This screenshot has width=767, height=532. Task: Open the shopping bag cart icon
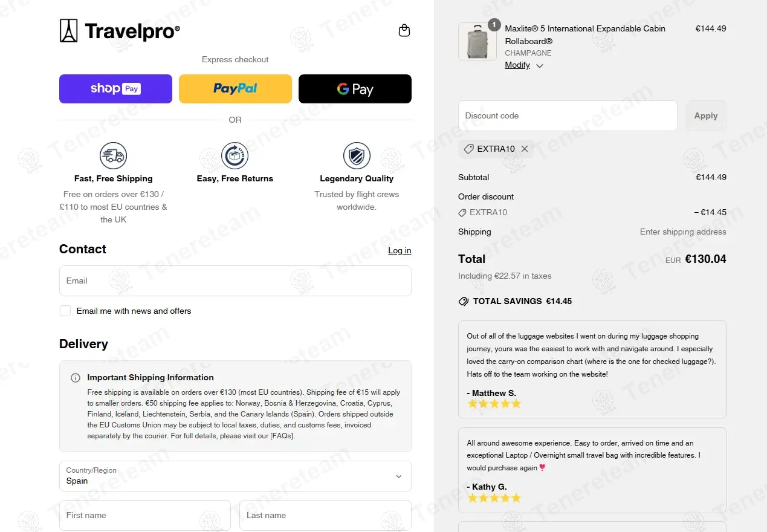click(404, 31)
